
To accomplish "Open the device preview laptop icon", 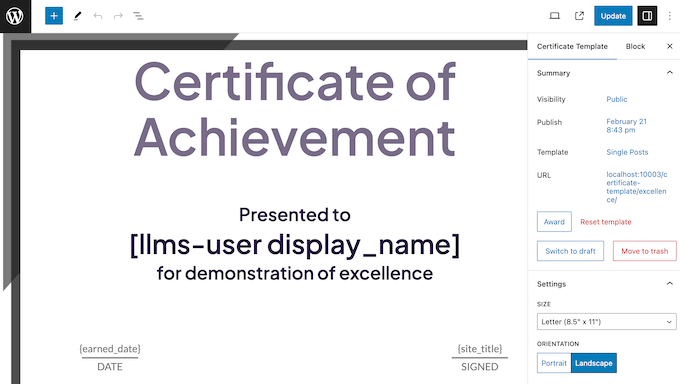I will tap(555, 16).
